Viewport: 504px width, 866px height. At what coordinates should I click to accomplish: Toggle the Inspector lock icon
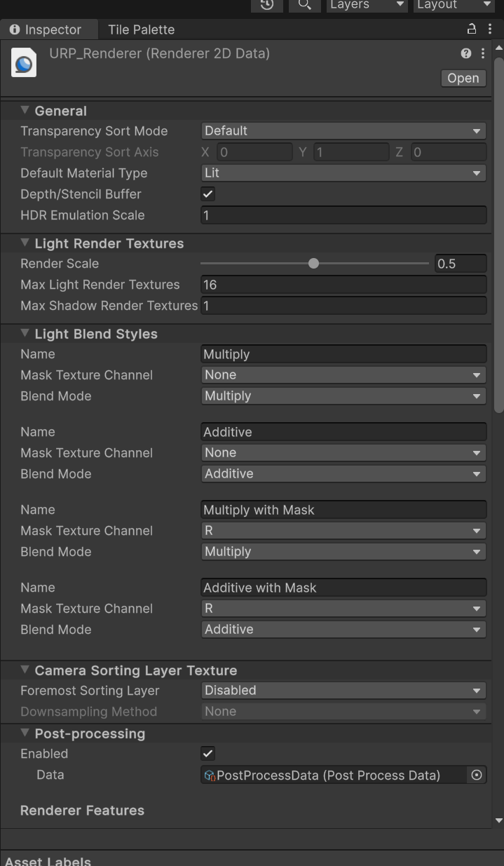click(x=472, y=29)
